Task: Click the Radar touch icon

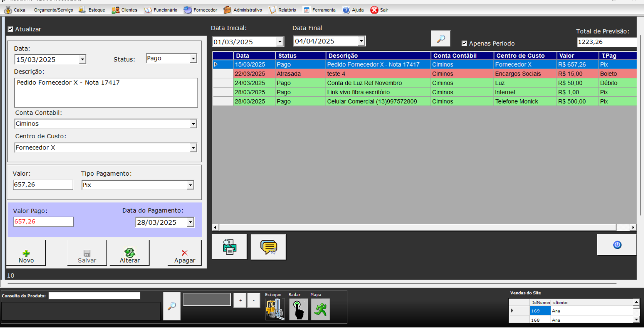Action: click(x=298, y=309)
